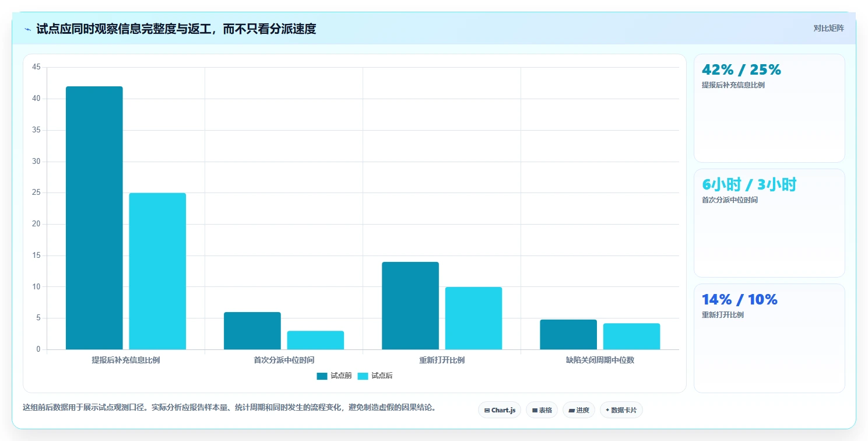Image resolution: width=868 pixels, height=441 pixels.
Task: Click the 提报后补充信息比例 card caption
Action: pyautogui.click(x=733, y=85)
